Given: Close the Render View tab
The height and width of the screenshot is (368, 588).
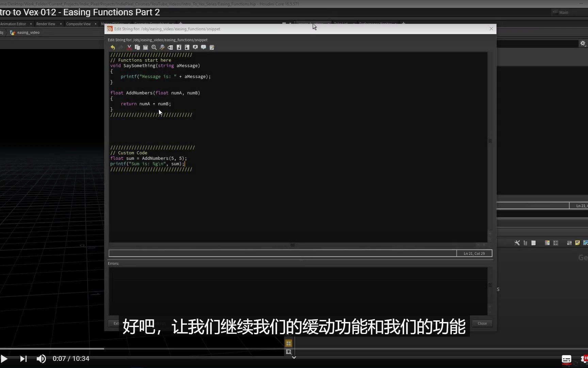Looking at the screenshot, I should click(x=61, y=24).
